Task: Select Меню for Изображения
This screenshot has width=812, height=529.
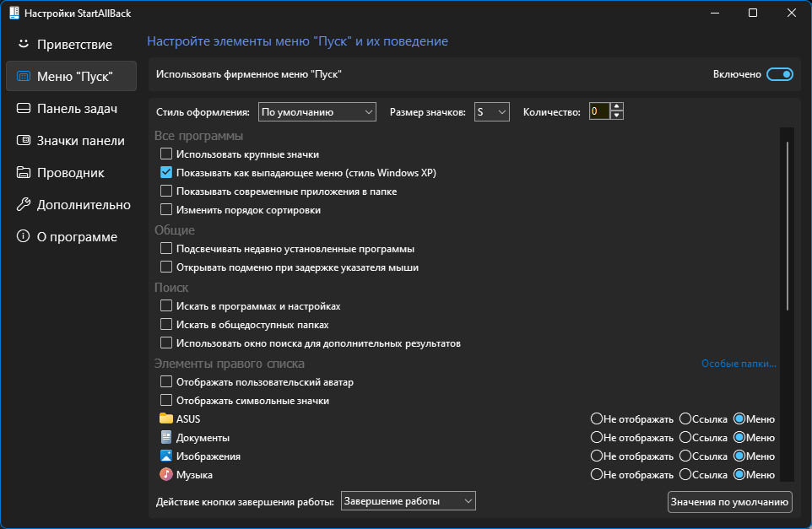Action: pyautogui.click(x=739, y=456)
